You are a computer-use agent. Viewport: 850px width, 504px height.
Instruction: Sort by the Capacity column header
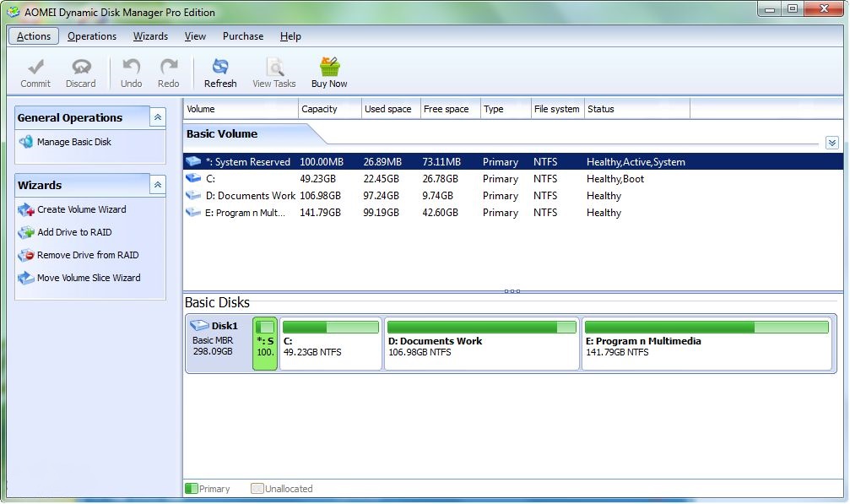pyautogui.click(x=329, y=109)
